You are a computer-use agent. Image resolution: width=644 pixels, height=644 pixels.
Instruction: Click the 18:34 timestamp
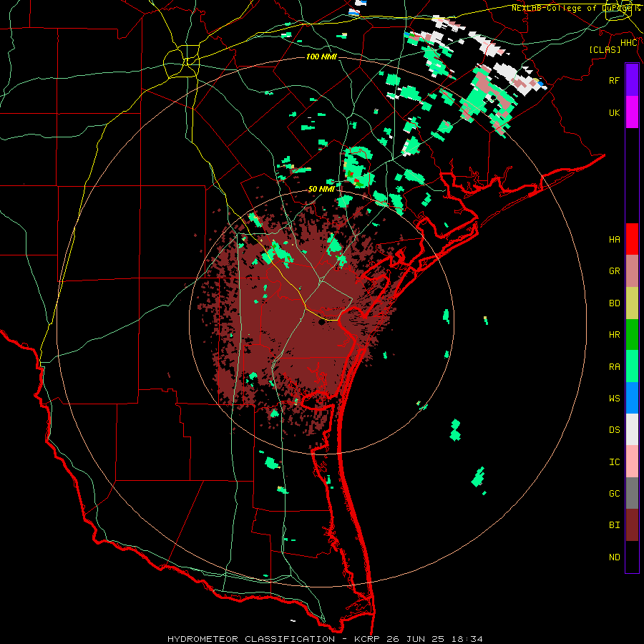(x=469, y=639)
